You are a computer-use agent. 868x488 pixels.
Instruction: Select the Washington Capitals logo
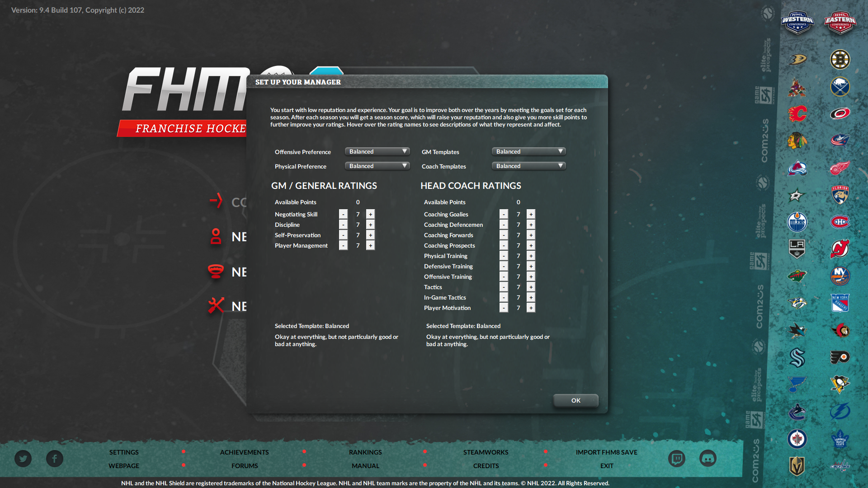pos(840,466)
